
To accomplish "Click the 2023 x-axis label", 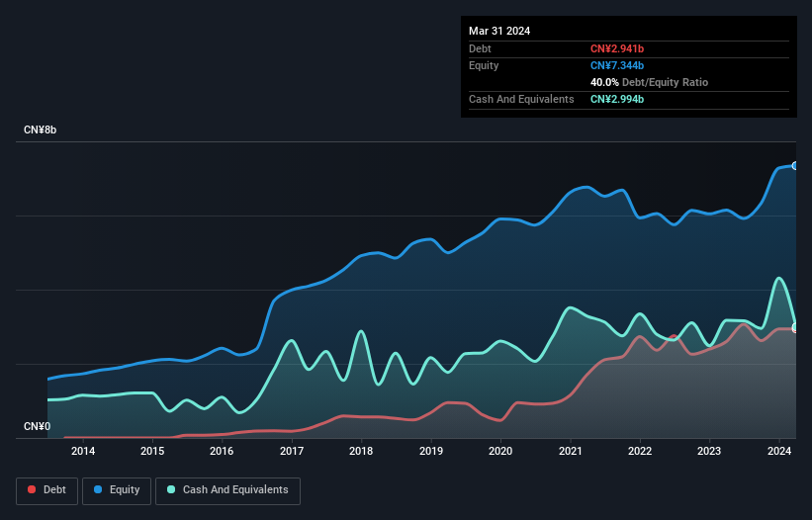I will point(709,451).
